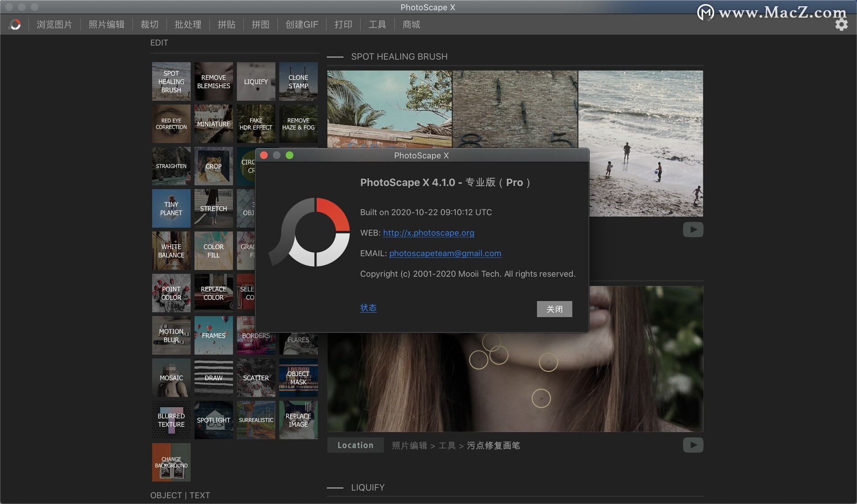This screenshot has width=857, height=504.
Task: Select the Frames tile
Action: point(213,335)
